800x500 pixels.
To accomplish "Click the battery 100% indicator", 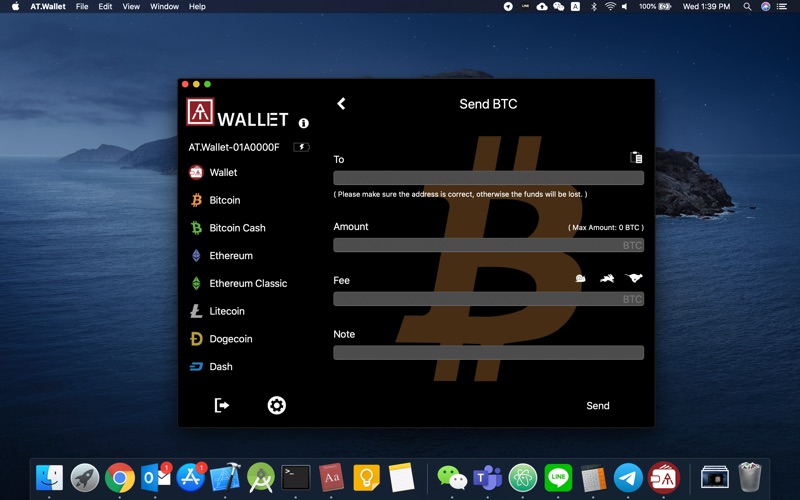I will [x=655, y=7].
